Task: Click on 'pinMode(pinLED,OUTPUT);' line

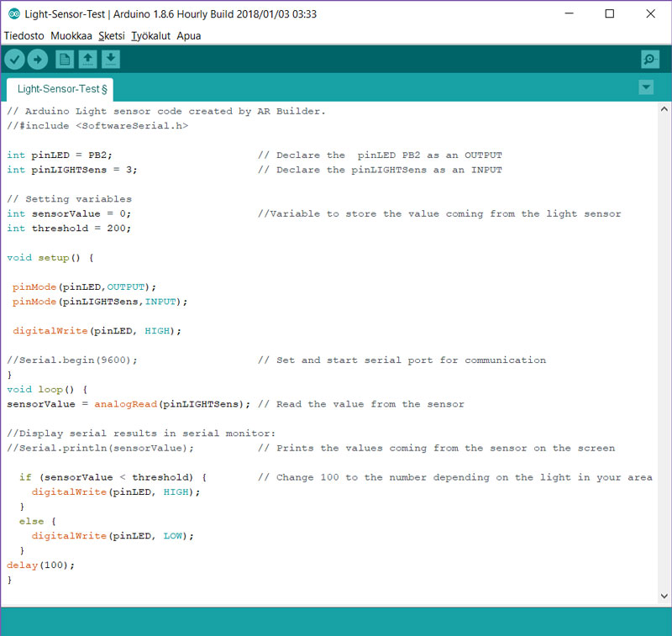Action: (x=84, y=287)
